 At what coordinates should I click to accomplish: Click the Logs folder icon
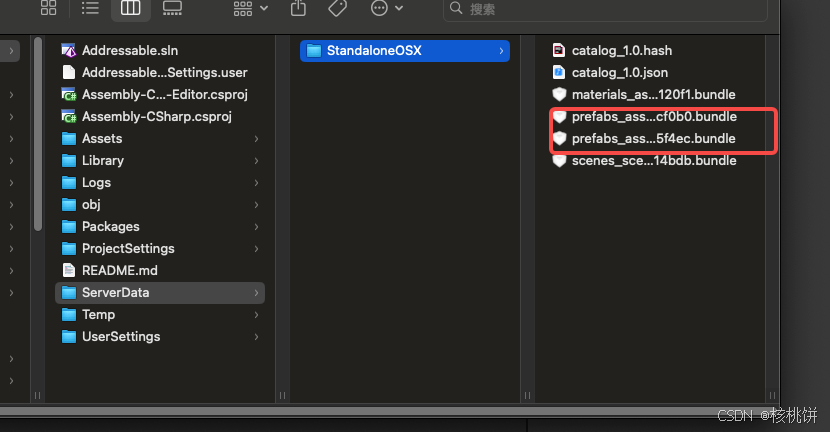69,183
